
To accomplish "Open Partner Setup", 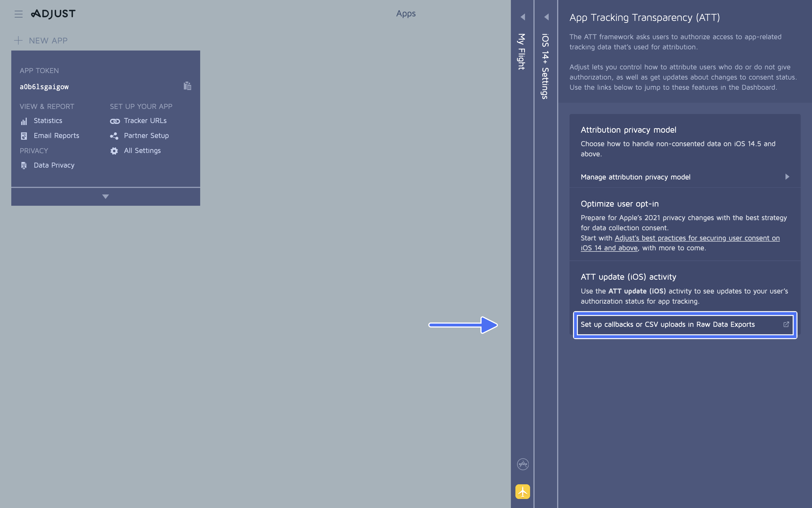I will coord(146,135).
